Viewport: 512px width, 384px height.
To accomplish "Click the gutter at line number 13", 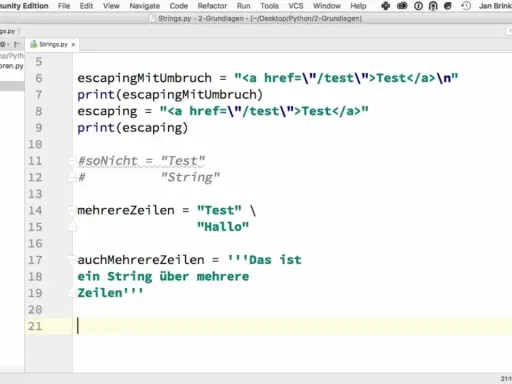I will [35, 194].
